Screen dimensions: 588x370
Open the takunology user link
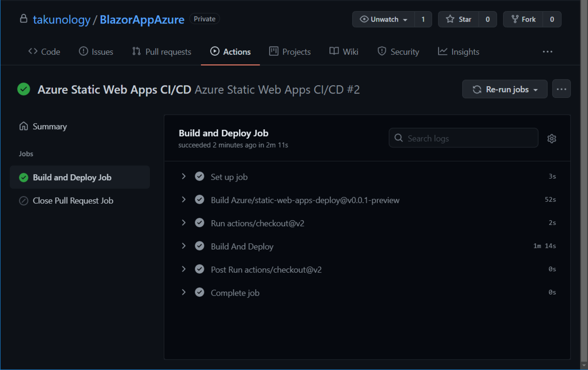(x=62, y=20)
